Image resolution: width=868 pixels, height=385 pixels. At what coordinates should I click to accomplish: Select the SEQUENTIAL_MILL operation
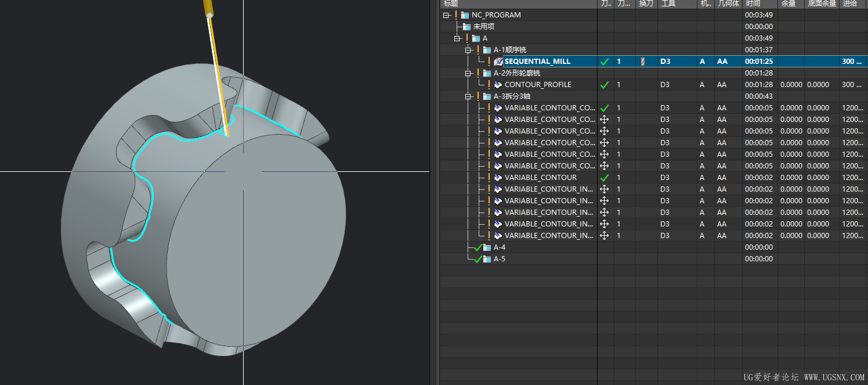(537, 62)
